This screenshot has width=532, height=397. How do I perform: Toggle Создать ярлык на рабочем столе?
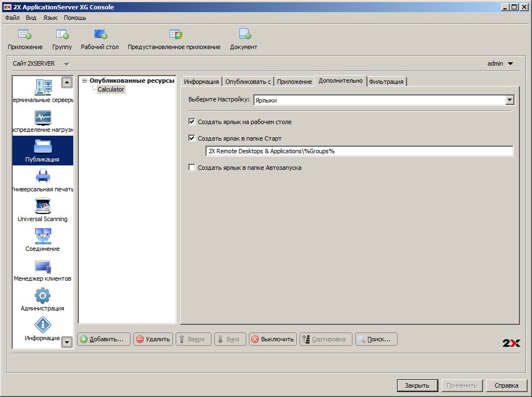click(192, 121)
